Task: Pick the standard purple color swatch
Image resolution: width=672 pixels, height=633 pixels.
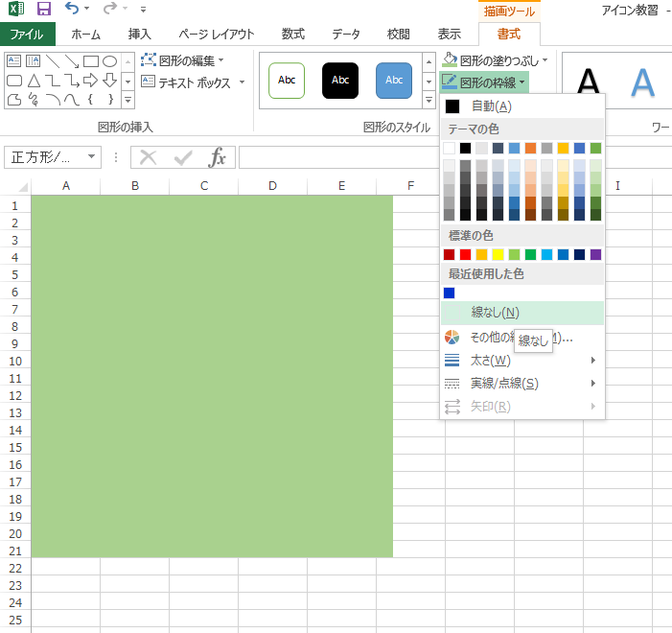Action: pos(595,255)
